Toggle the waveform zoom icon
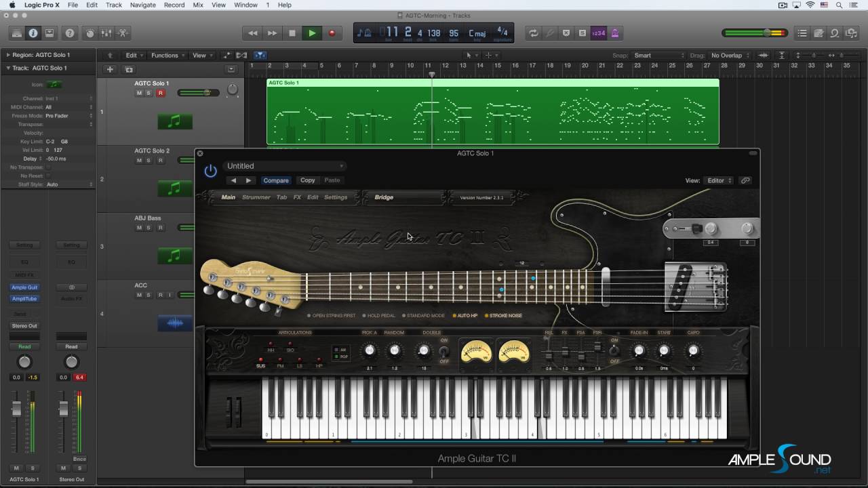868x488 pixels. pos(763,55)
